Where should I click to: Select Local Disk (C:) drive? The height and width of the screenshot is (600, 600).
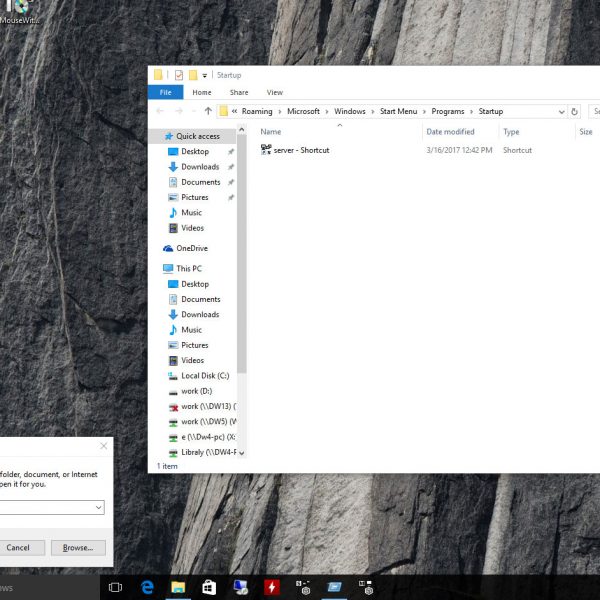coord(204,376)
